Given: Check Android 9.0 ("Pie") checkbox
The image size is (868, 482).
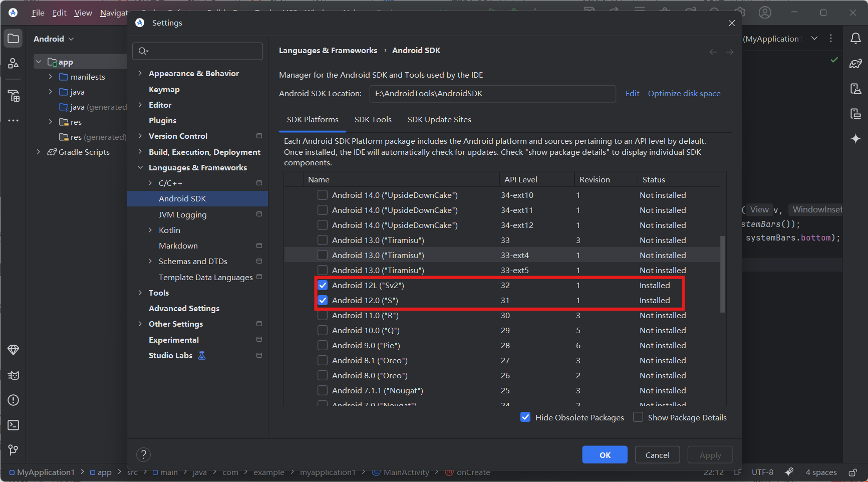Looking at the screenshot, I should pyautogui.click(x=323, y=345).
